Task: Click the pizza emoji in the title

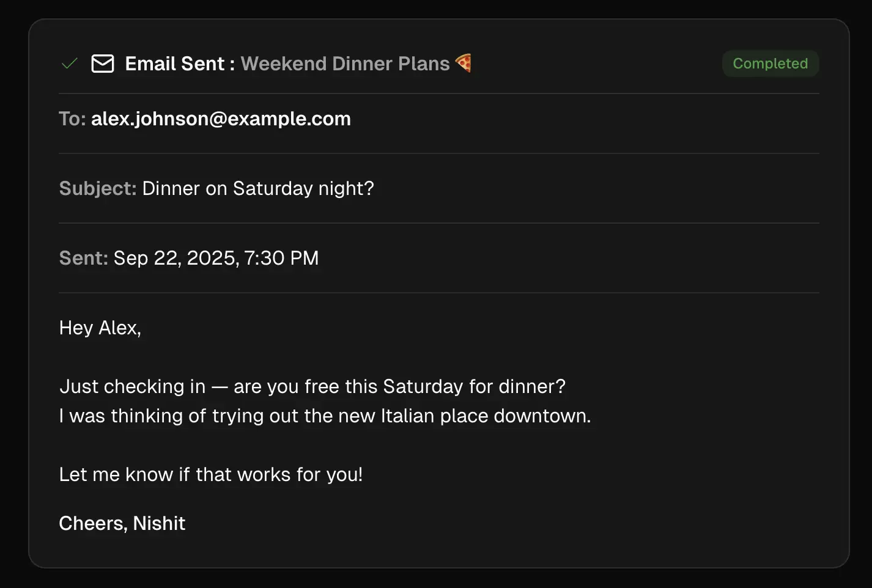Action: [x=464, y=63]
